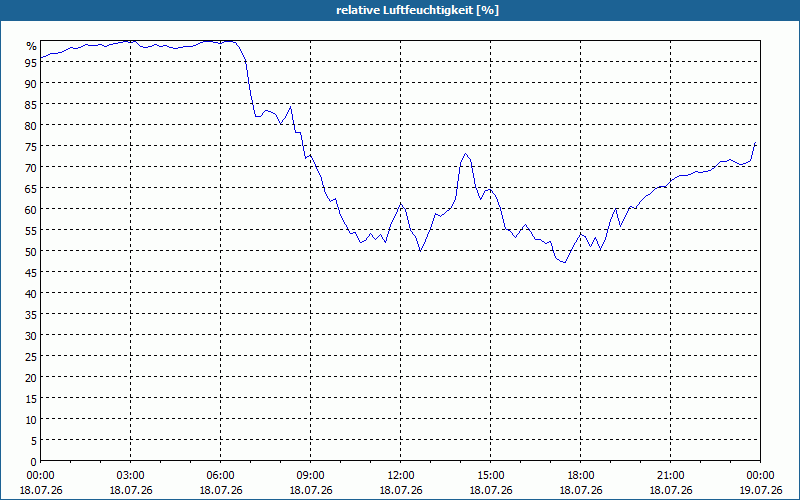Click the '19.07.26' date label
Viewport: 800px width, 500px height.
760,490
